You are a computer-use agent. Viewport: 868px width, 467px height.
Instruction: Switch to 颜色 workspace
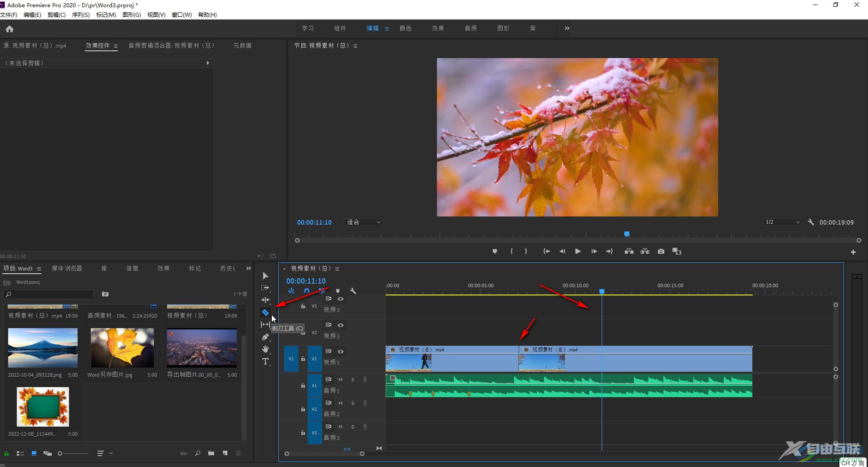405,28
